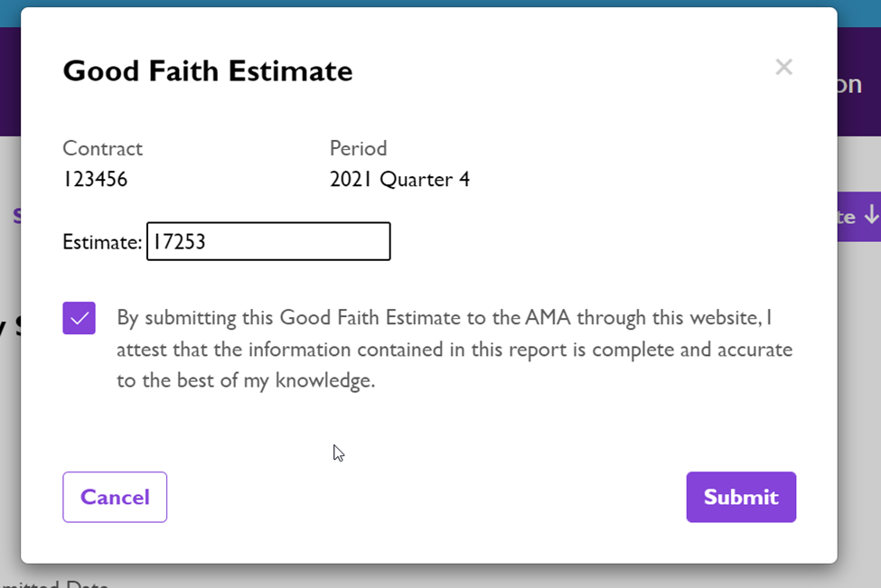
Task: Click the dimmed gray backdrop right of dialog
Action: (x=859, y=393)
